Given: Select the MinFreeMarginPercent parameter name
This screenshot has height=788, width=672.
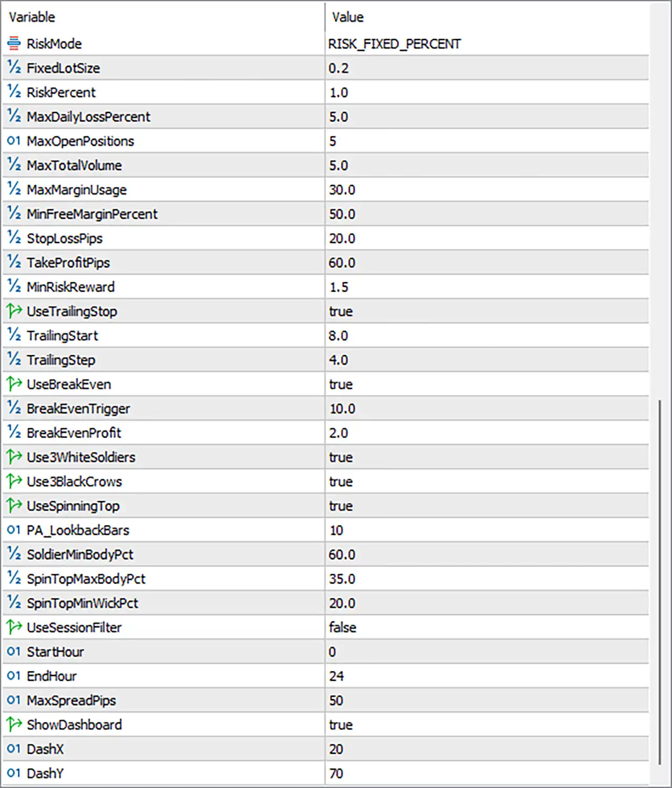Looking at the screenshot, I should (x=92, y=214).
